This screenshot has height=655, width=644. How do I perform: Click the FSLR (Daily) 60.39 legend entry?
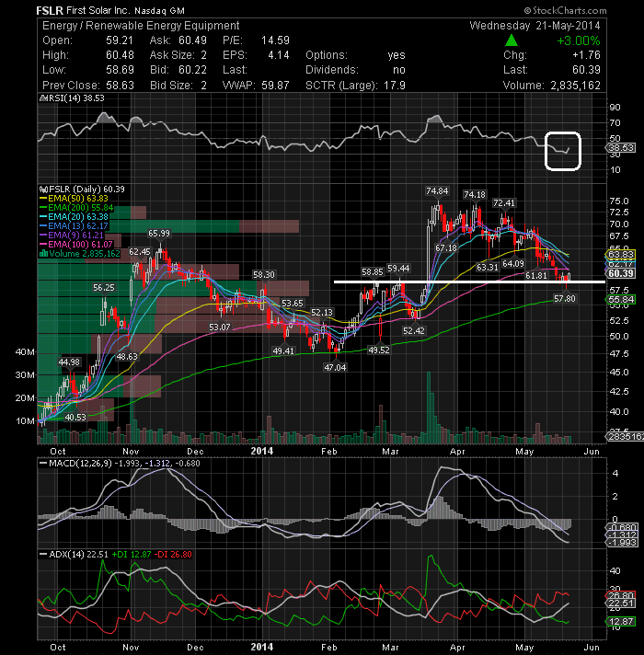pos(86,190)
